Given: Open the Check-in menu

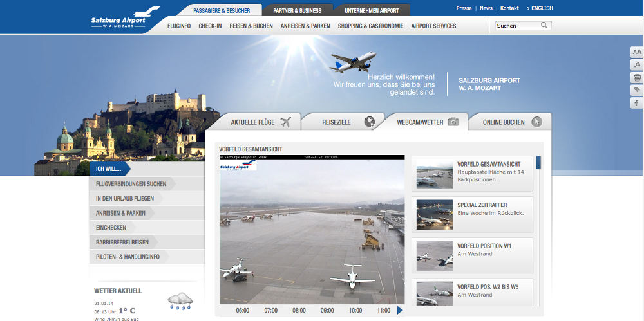Looking at the screenshot, I should (210, 26).
